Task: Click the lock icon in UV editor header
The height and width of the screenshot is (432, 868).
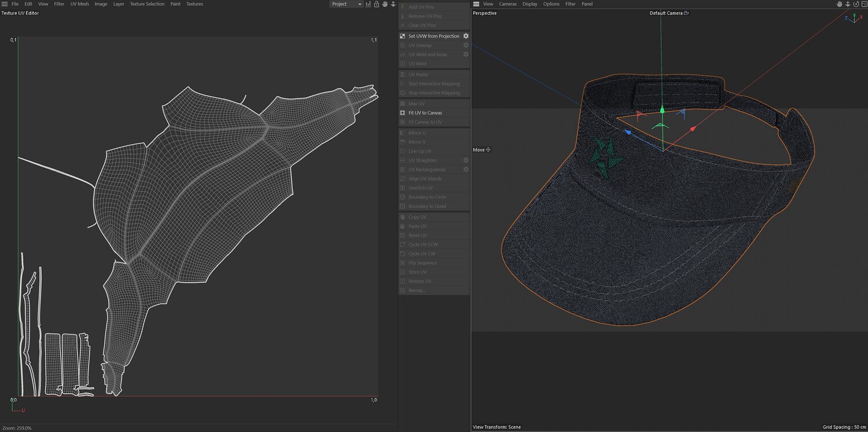Action: pyautogui.click(x=377, y=4)
